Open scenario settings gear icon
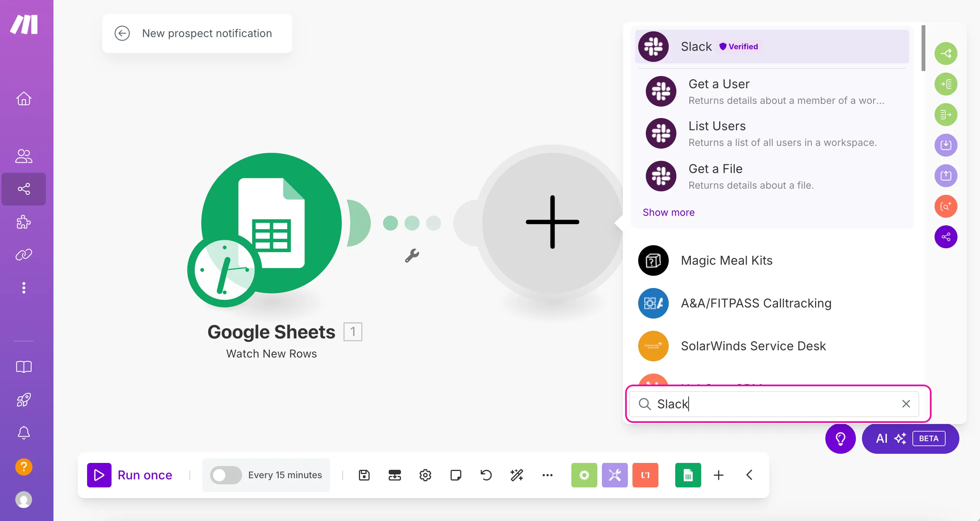 [x=425, y=475]
